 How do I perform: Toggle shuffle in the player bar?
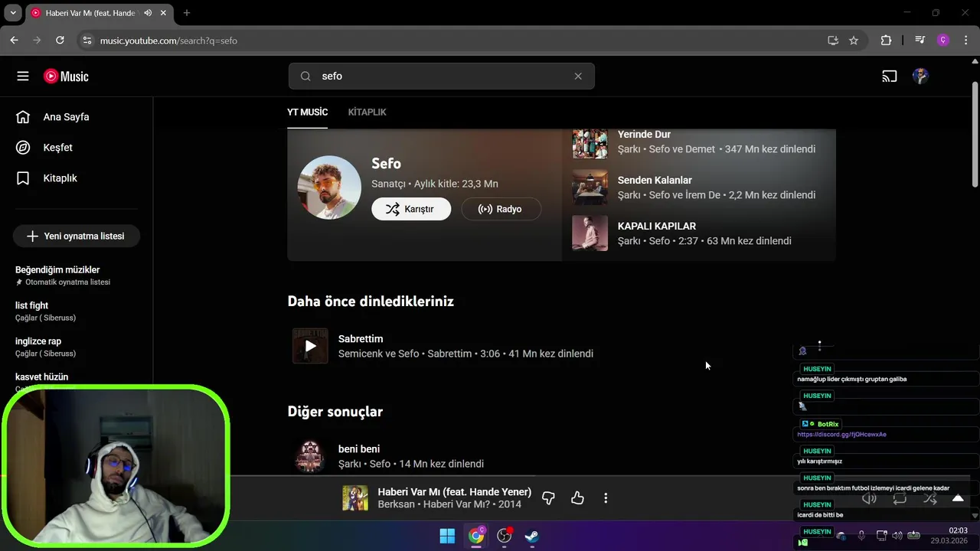click(x=929, y=498)
